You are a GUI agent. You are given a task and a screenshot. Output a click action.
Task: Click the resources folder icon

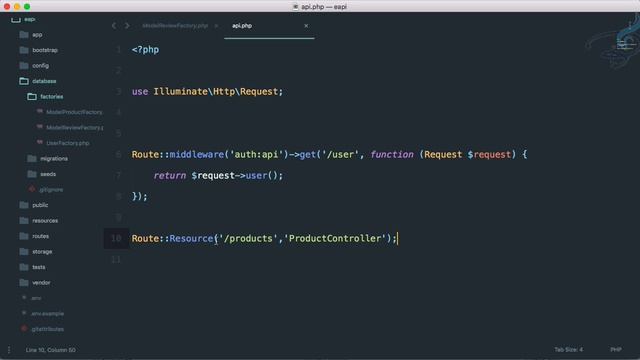click(x=24, y=220)
